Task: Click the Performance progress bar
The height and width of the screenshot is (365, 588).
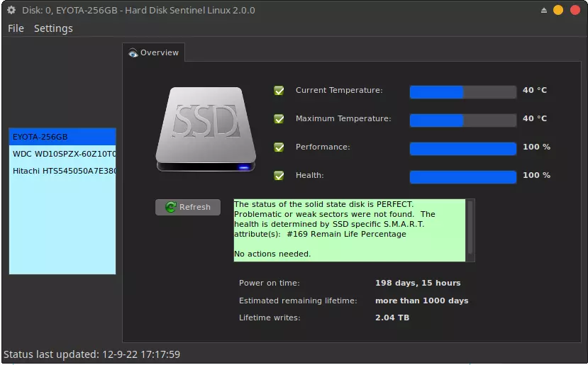Action: point(462,149)
